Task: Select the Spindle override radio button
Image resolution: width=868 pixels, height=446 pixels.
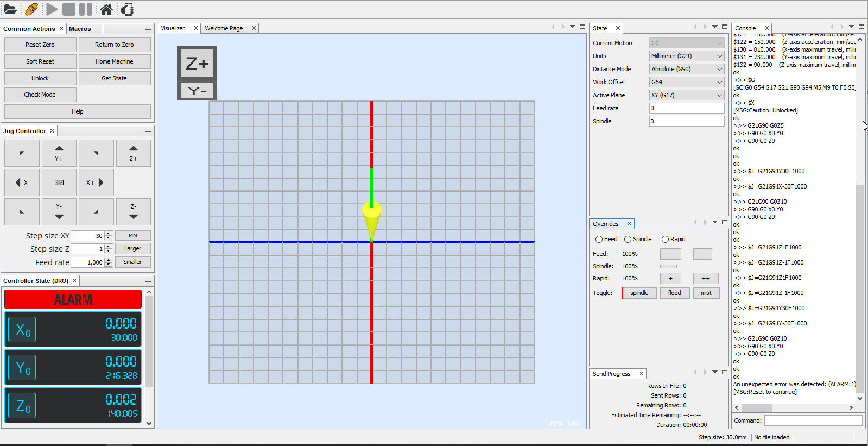Action: click(628, 239)
